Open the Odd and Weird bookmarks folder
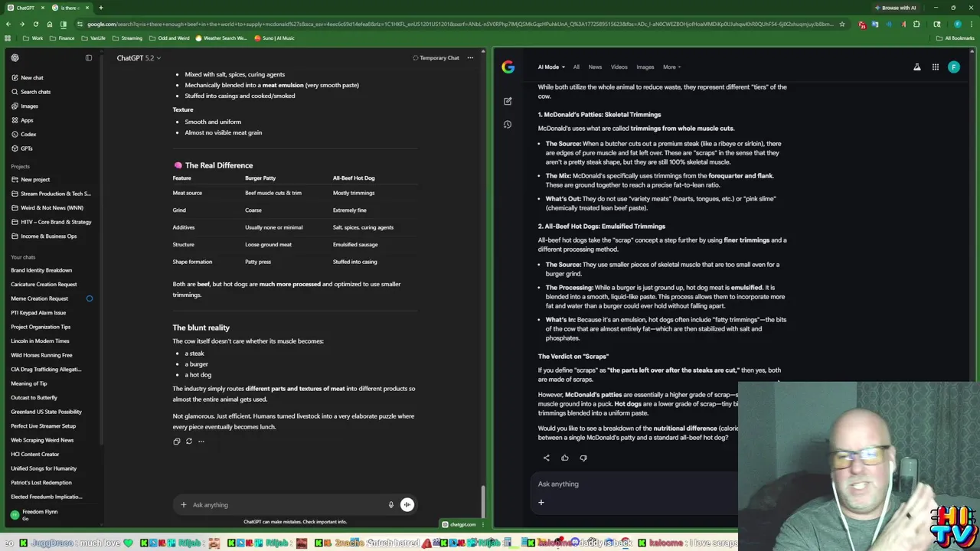Image resolution: width=980 pixels, height=551 pixels. click(x=169, y=37)
